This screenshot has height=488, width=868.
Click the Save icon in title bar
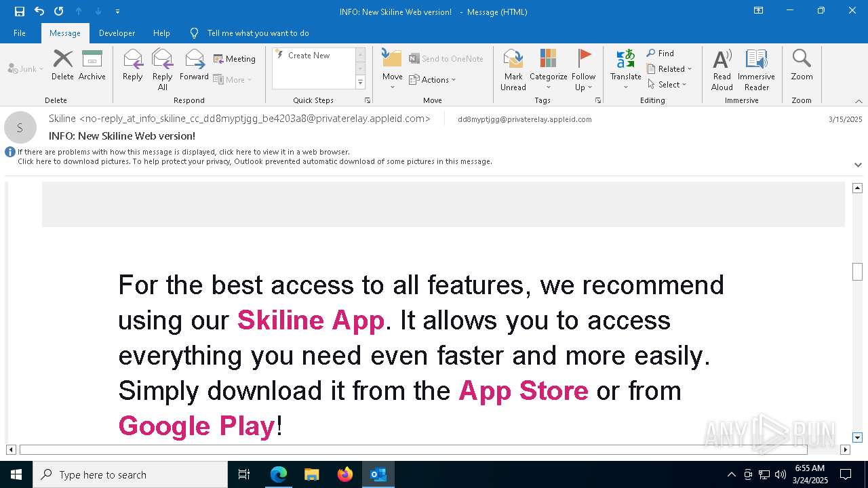pos(20,12)
